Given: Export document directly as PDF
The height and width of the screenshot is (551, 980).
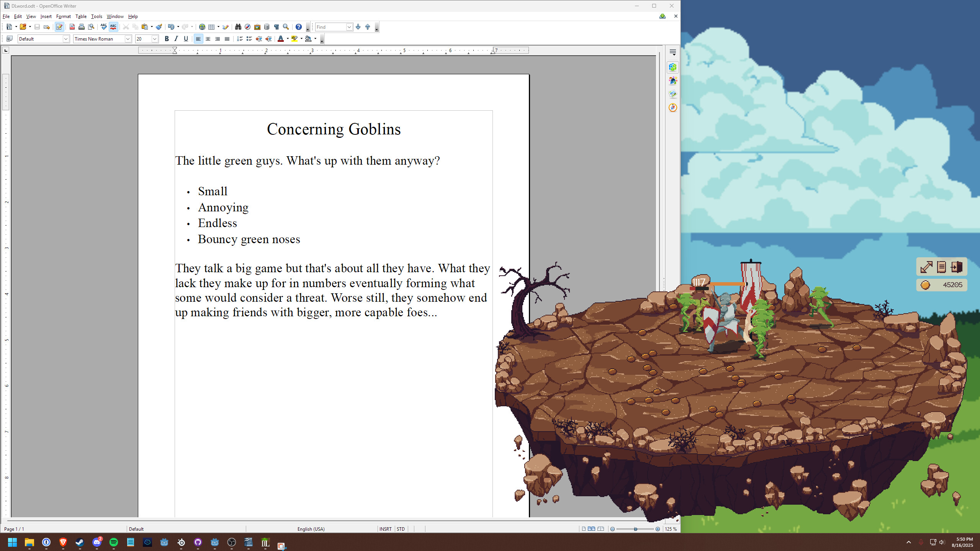Looking at the screenshot, I should coord(72,27).
